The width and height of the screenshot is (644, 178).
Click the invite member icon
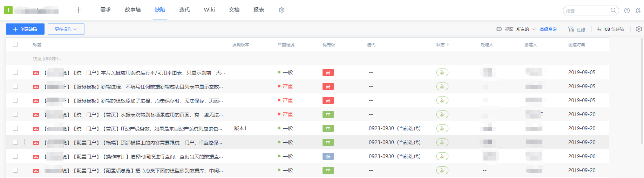(x=638, y=10)
